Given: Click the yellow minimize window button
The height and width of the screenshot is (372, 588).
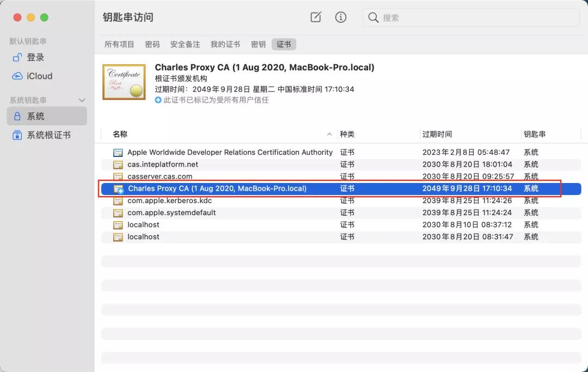Looking at the screenshot, I should [x=30, y=17].
